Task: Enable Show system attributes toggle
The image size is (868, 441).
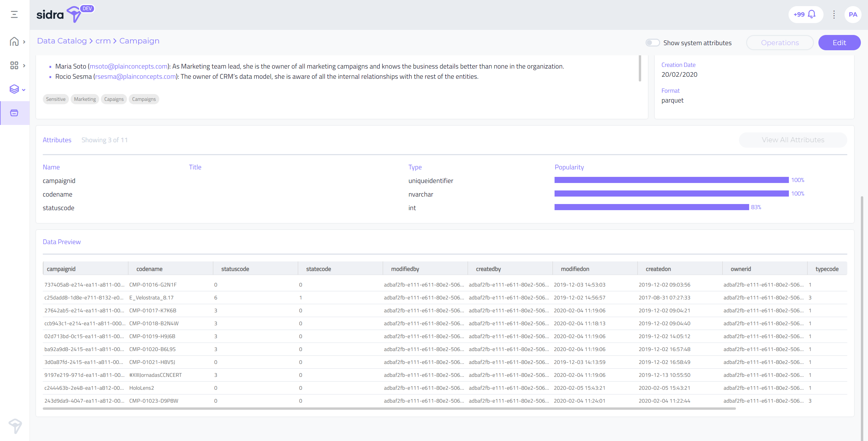Action: click(652, 43)
